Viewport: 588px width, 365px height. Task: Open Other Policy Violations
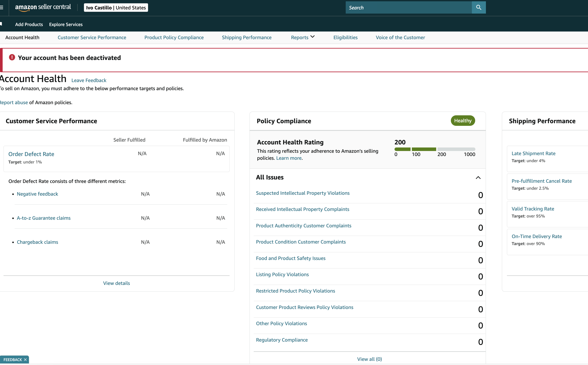[x=282, y=323]
